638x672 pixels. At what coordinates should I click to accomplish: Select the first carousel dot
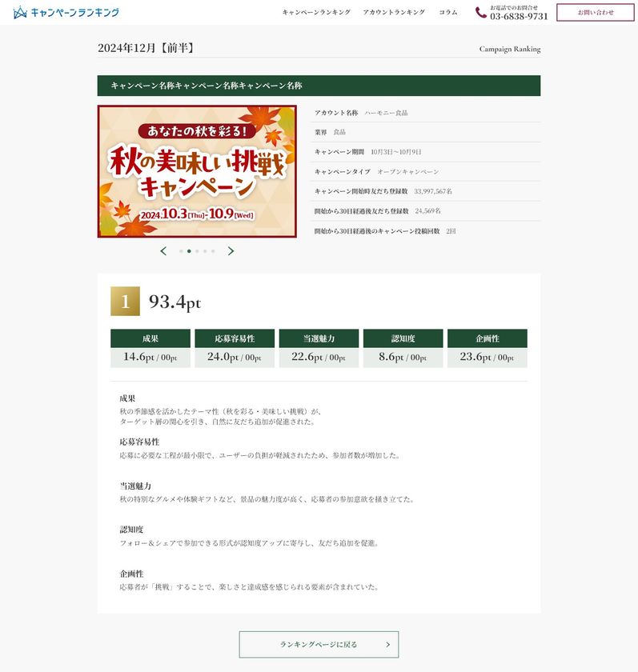coord(181,251)
